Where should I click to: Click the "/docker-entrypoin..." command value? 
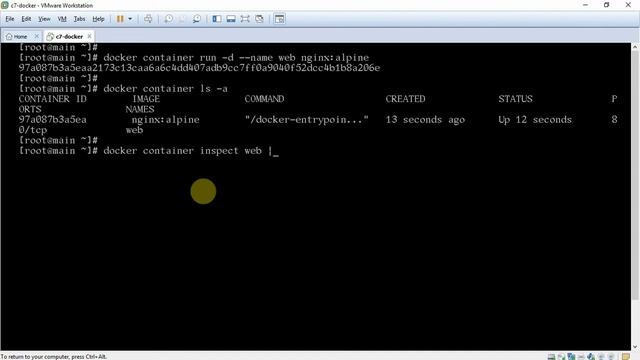[307, 120]
